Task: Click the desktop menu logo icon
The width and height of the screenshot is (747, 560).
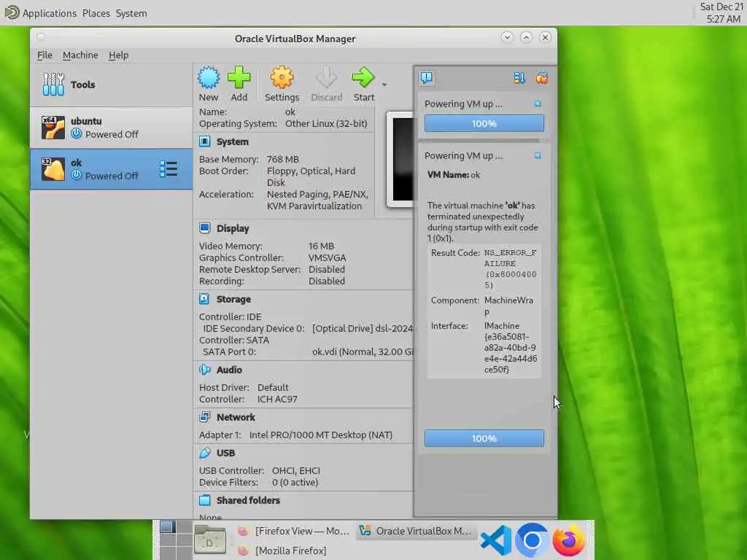Action: (x=12, y=12)
